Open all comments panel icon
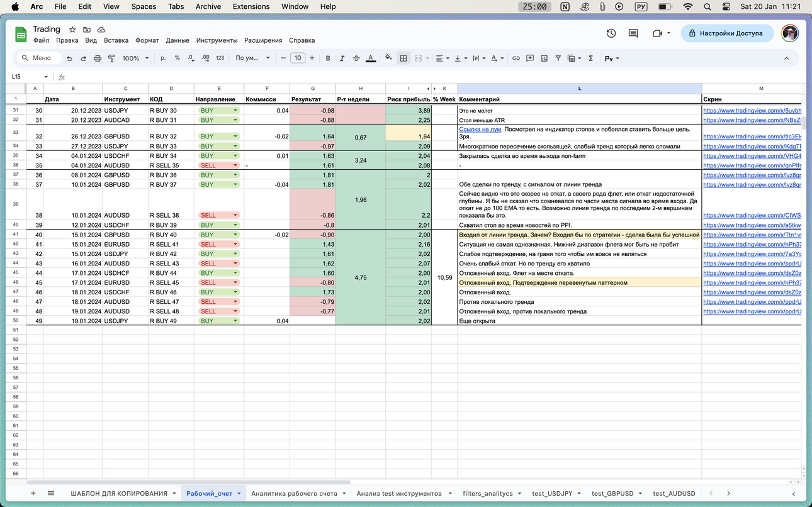 633,33
